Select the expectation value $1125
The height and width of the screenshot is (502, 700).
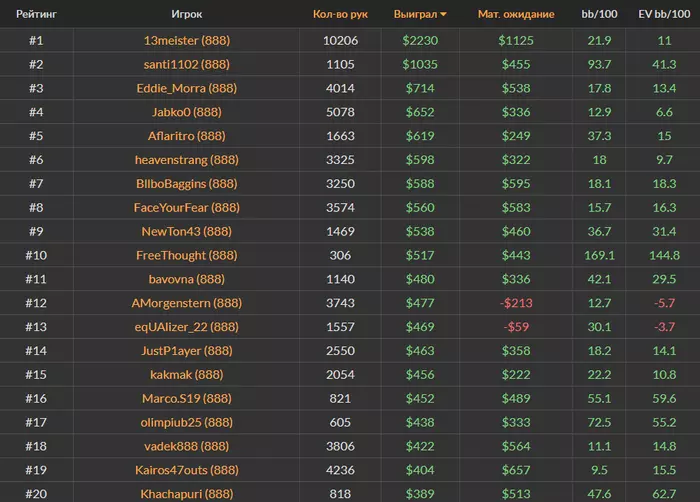(516, 41)
